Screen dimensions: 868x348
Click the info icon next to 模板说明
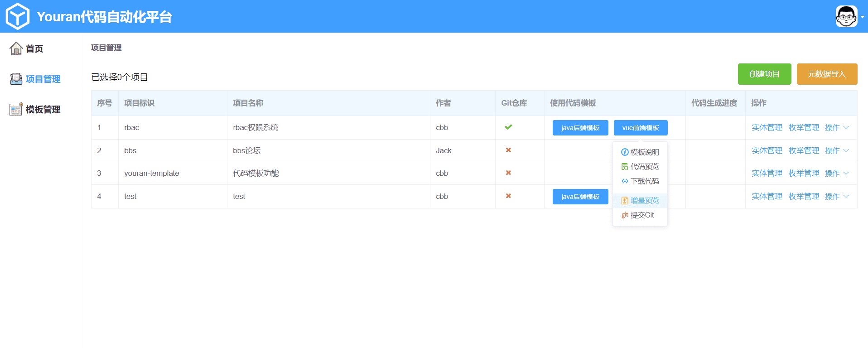pyautogui.click(x=625, y=152)
